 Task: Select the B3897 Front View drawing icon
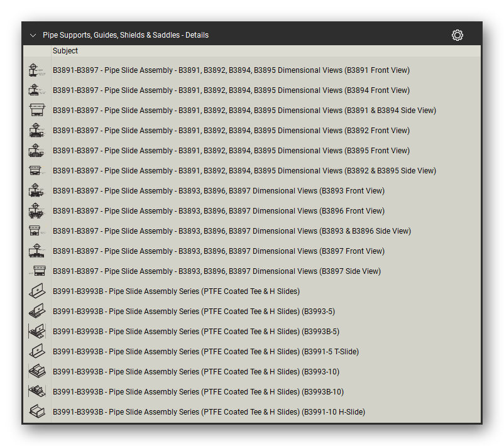point(37,251)
